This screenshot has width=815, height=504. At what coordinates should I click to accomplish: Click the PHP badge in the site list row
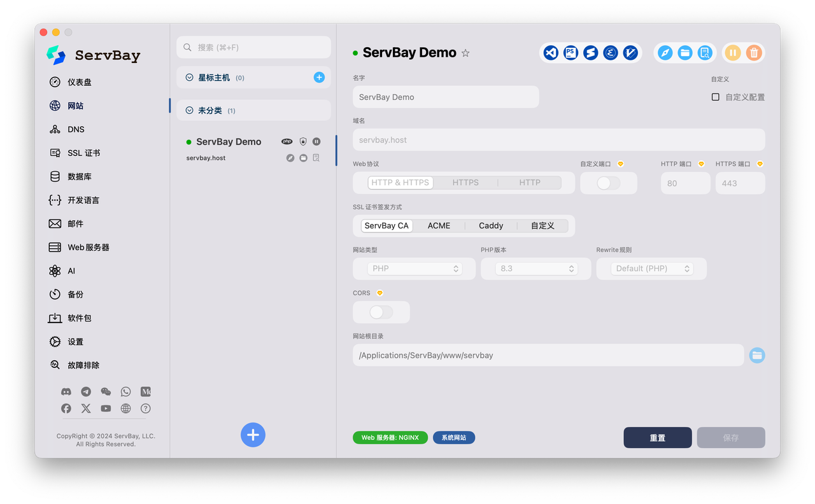[287, 141]
